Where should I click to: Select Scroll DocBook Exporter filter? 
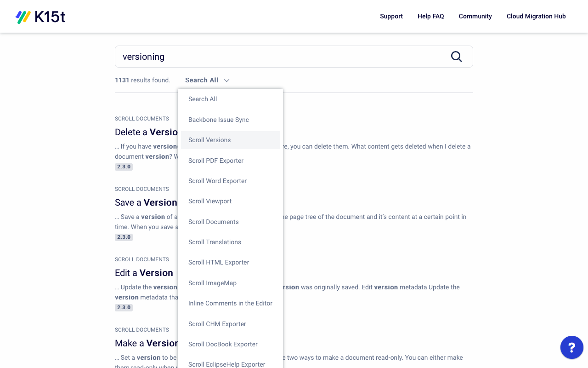click(x=223, y=344)
